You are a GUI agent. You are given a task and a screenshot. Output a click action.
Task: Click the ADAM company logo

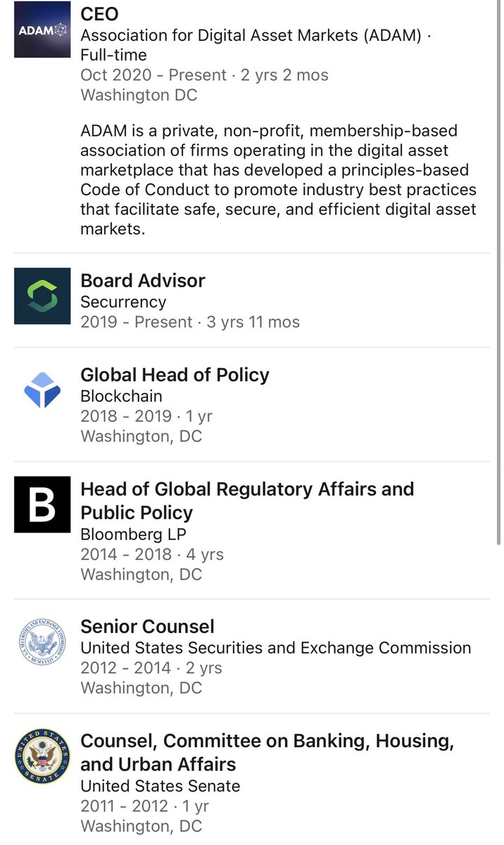point(42,30)
